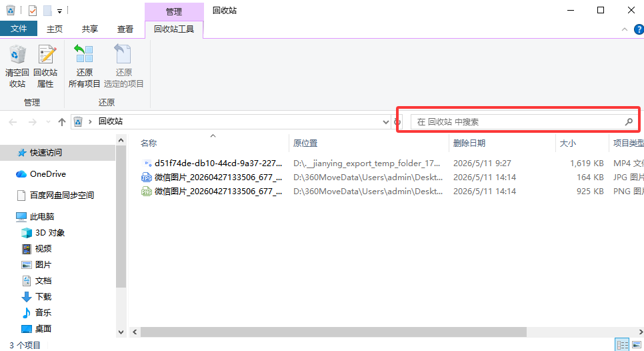
Task: Switch to the 共享 (Share) tab
Action: (x=89, y=29)
